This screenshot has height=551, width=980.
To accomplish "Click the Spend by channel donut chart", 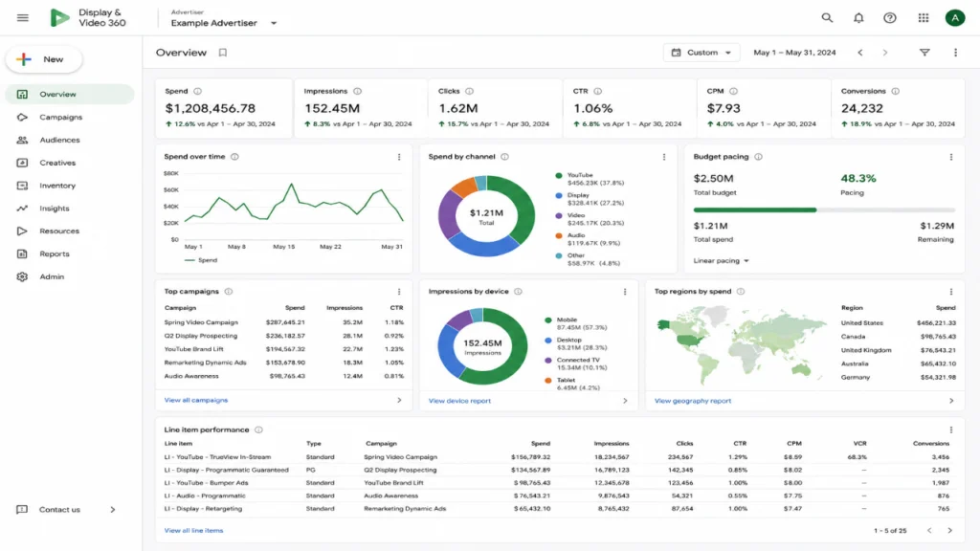I will tap(486, 216).
